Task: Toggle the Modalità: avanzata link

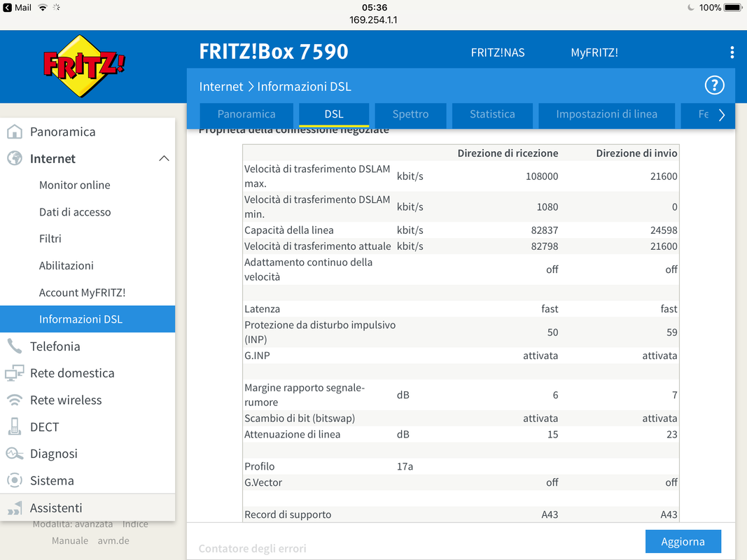Action: coord(73,524)
